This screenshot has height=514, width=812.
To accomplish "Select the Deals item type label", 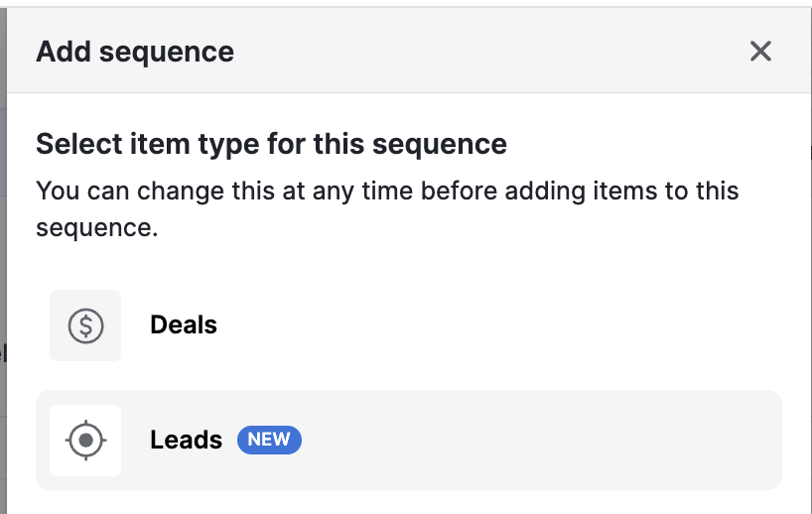I will pos(184,325).
